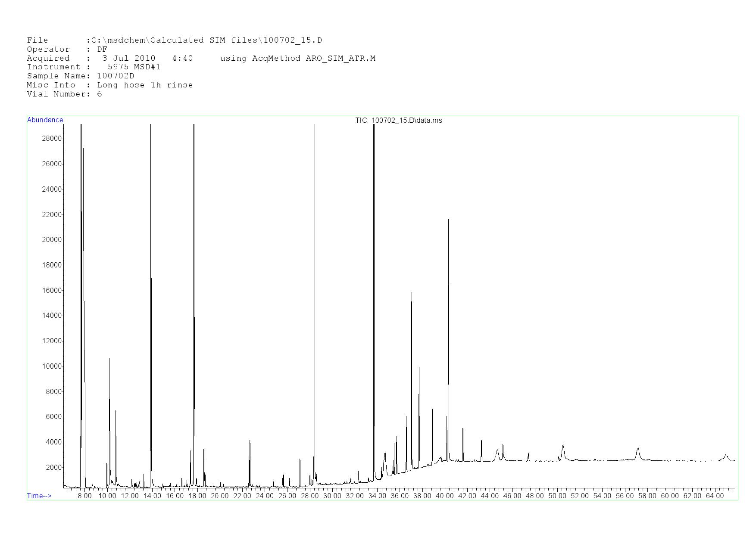Click the chart title "TIC: 100702_15.D\data.ms"
756x534 pixels.
click(398, 121)
